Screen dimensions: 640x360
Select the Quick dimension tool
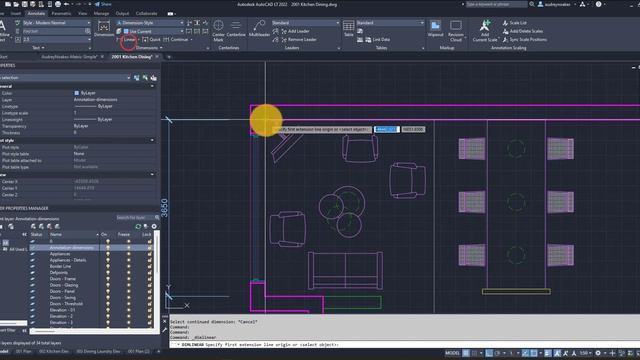pos(151,40)
